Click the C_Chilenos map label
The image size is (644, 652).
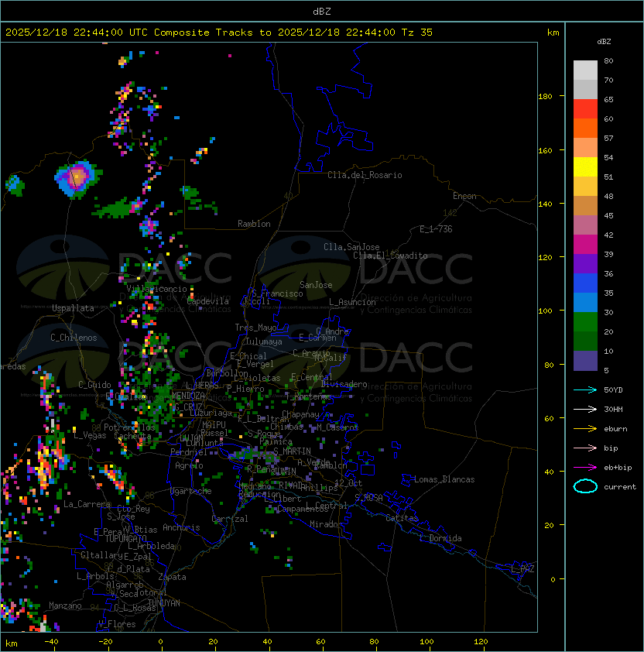point(74,338)
